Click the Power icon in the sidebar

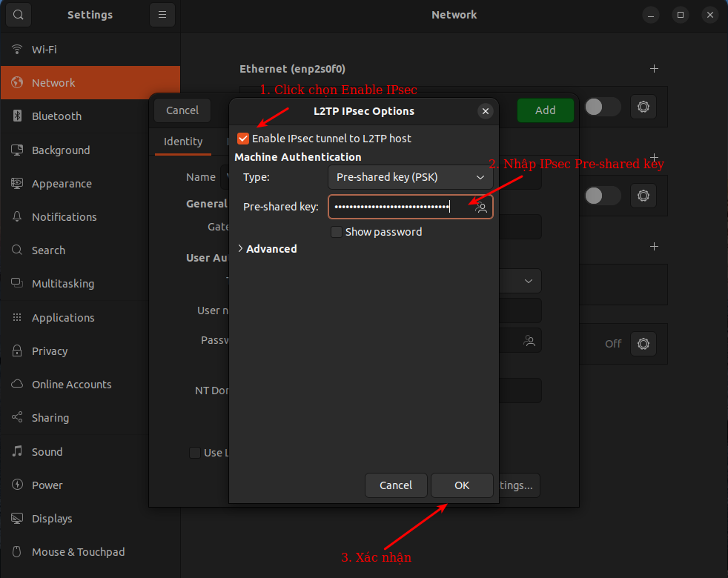[x=17, y=485]
